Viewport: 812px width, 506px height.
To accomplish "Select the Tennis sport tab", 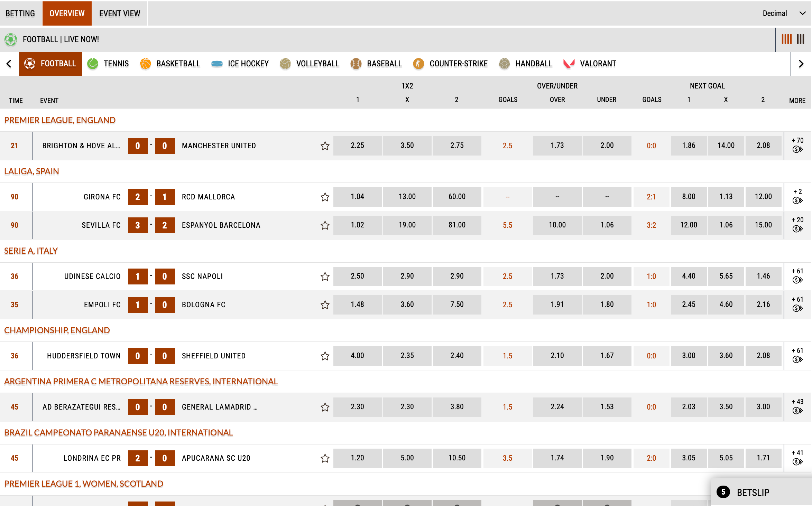I will click(x=108, y=64).
